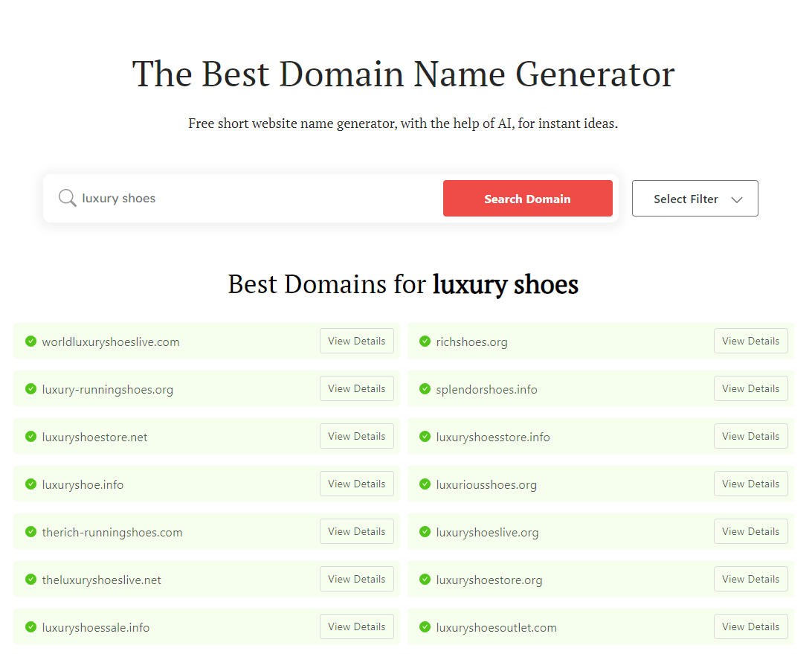Click green check icon beside luxuryshoessale.info
This screenshot has width=812, height=654.
(31, 627)
